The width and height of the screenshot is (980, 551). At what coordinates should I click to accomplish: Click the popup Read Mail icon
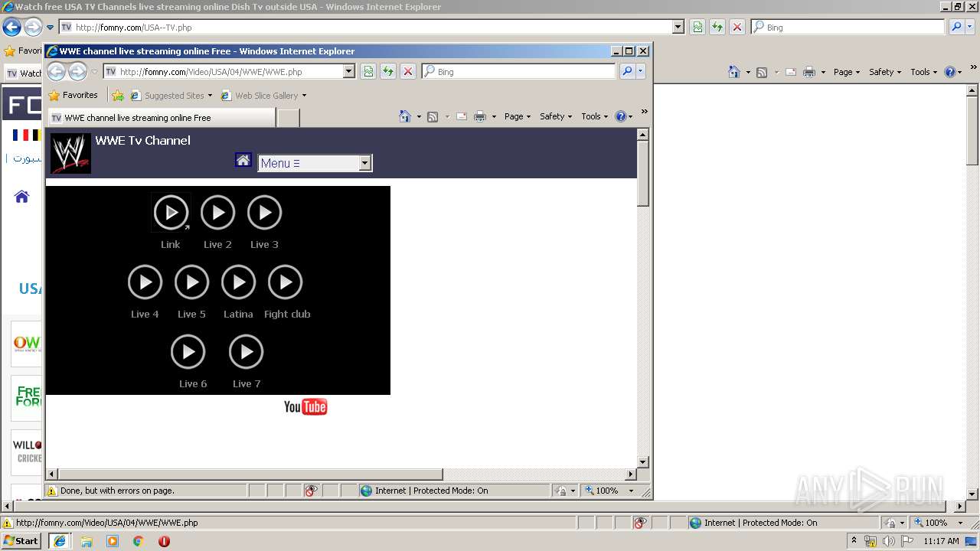(462, 116)
